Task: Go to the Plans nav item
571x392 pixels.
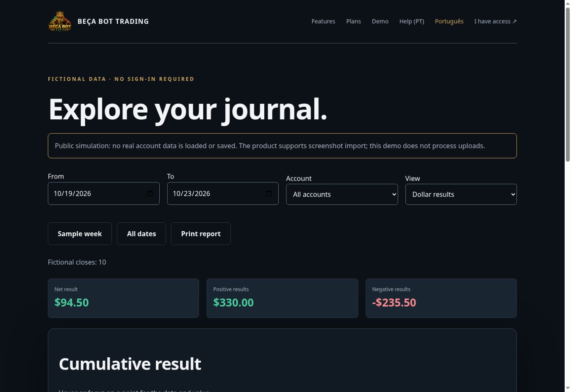Action: [354, 21]
